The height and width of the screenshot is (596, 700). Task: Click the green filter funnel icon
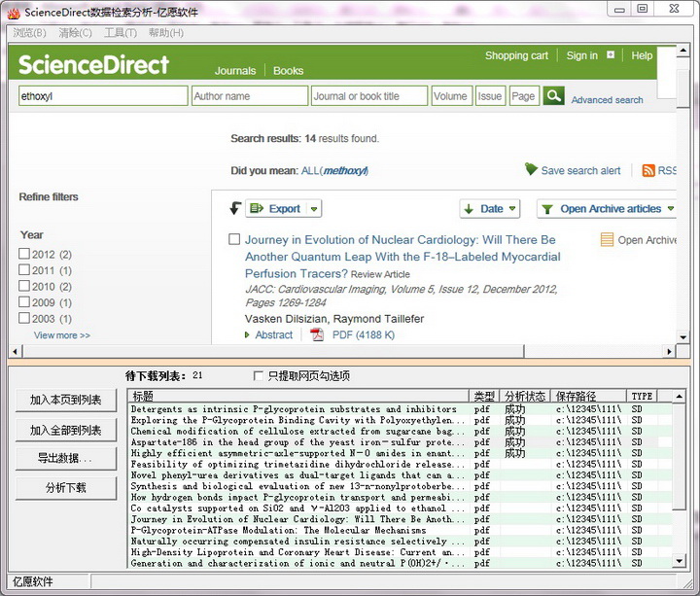(x=547, y=209)
